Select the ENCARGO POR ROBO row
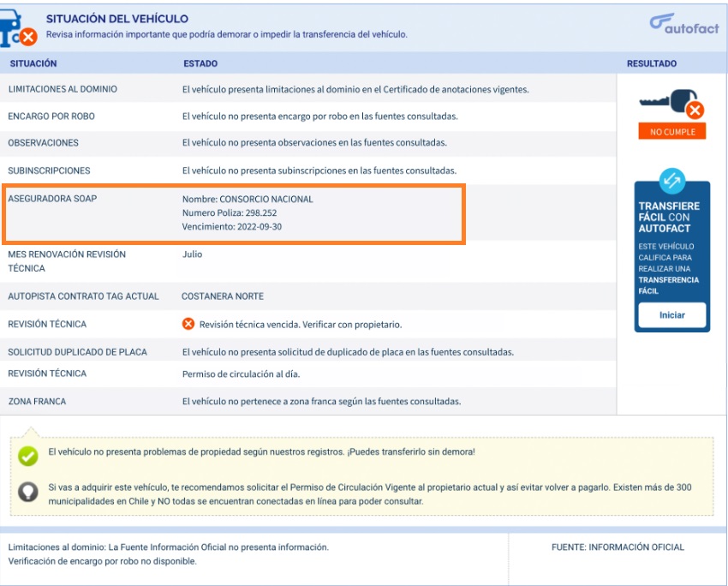 51,116
